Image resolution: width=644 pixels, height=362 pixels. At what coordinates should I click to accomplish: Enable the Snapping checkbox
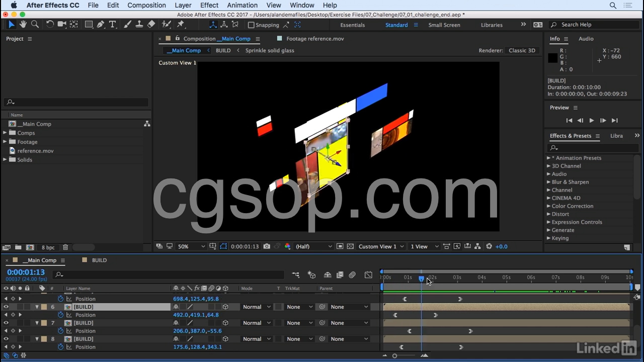[x=251, y=25]
